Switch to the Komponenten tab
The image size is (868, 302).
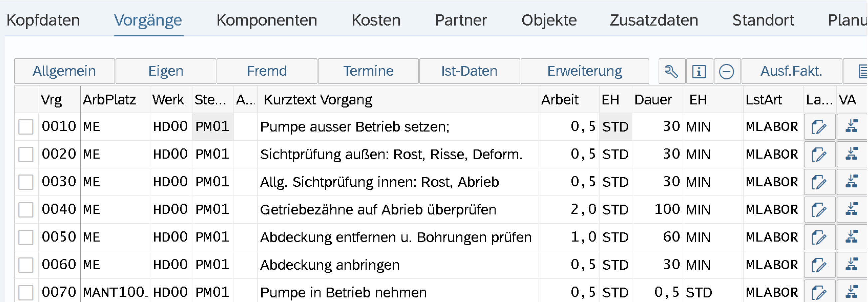[267, 20]
